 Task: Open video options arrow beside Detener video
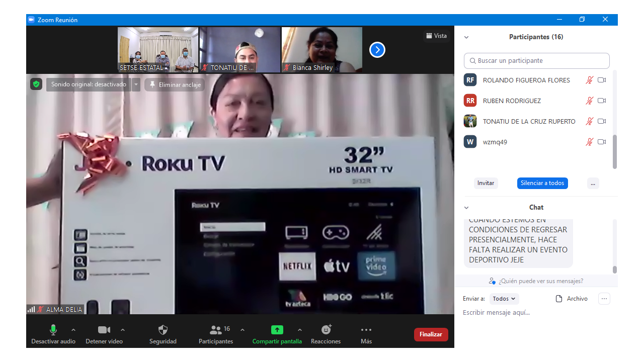123,330
